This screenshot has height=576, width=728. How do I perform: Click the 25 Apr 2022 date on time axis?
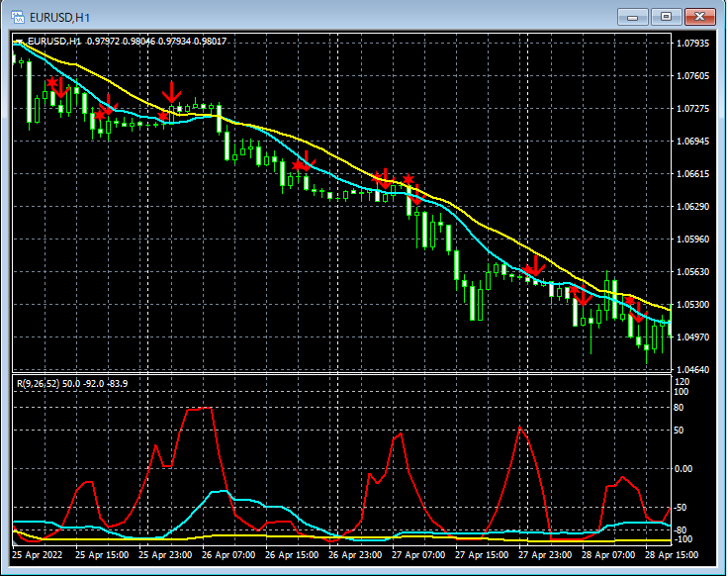(40, 555)
